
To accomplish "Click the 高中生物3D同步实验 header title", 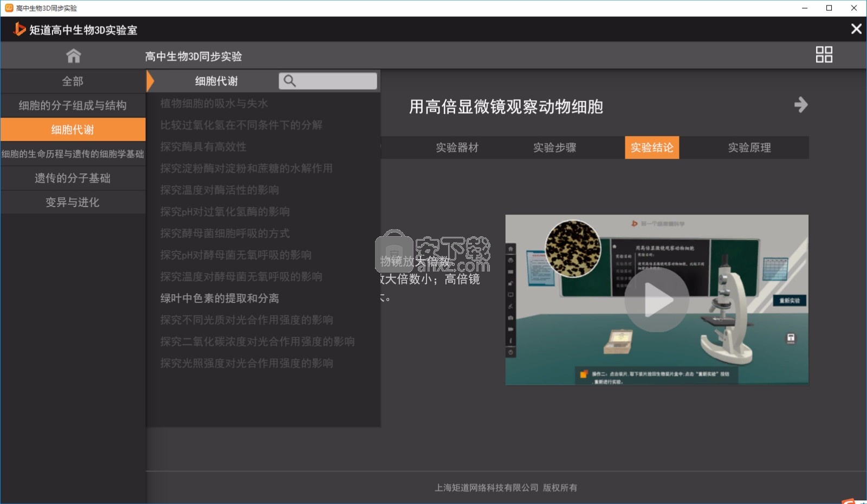I will 193,56.
